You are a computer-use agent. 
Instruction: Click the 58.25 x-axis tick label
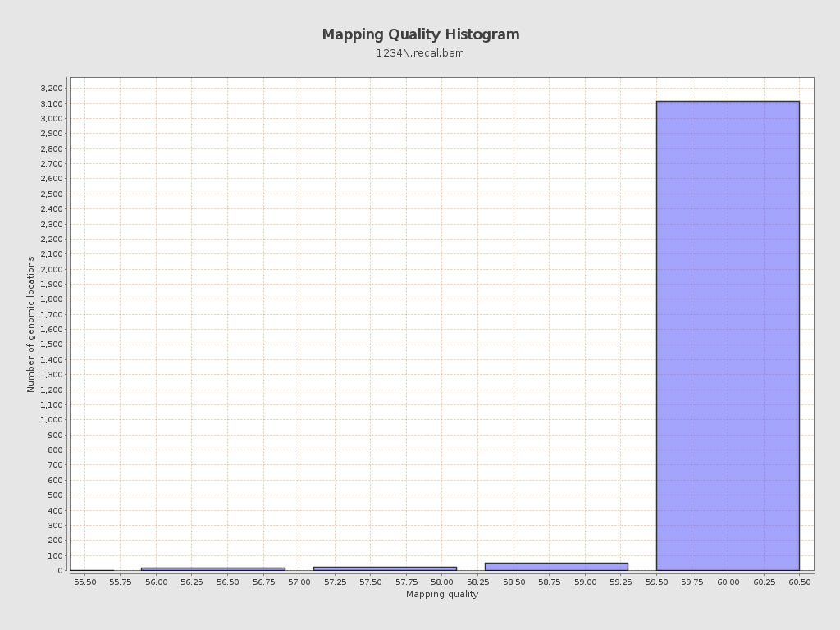(477, 582)
